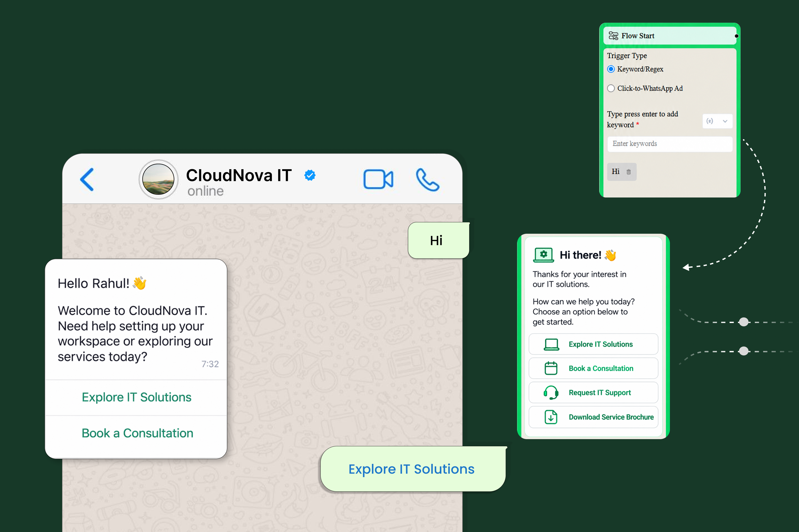Click the Trigger Type label
This screenshot has width=799, height=532.
[x=627, y=56]
